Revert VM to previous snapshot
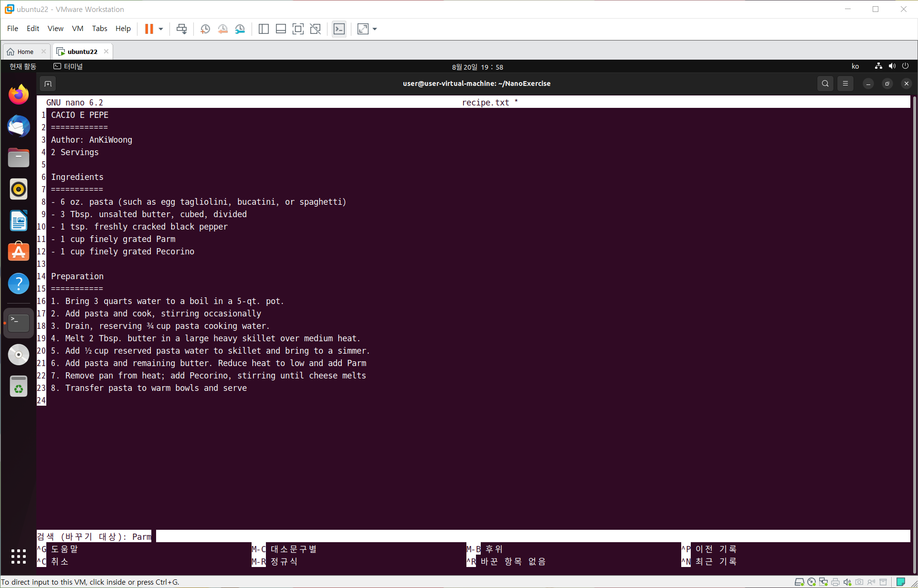The width and height of the screenshot is (918, 588). [222, 29]
